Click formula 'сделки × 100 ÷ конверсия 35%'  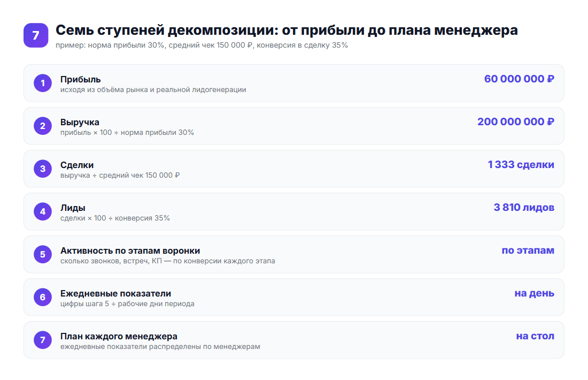pyautogui.click(x=115, y=218)
